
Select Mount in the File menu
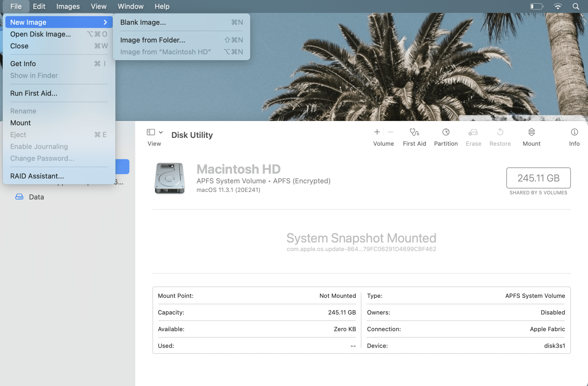click(20, 123)
